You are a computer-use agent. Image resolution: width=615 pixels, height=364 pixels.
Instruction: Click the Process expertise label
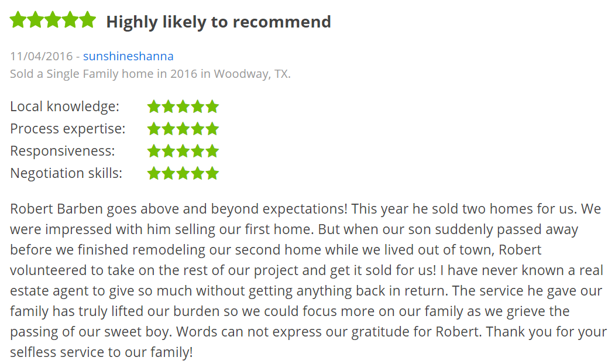pyautogui.click(x=67, y=129)
